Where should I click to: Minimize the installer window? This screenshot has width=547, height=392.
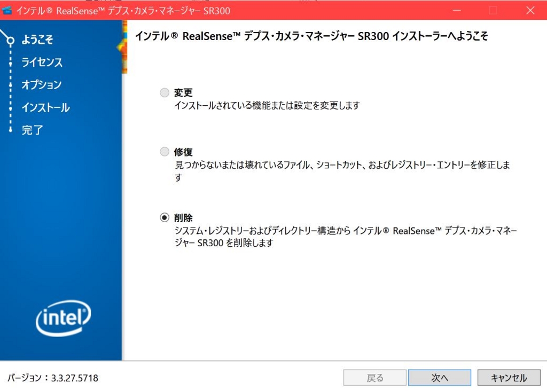[457, 11]
